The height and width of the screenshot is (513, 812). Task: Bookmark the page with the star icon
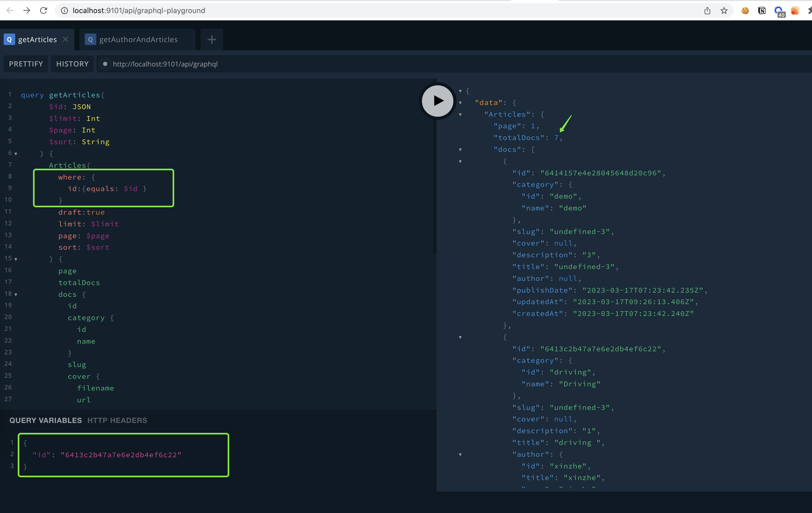click(x=724, y=10)
